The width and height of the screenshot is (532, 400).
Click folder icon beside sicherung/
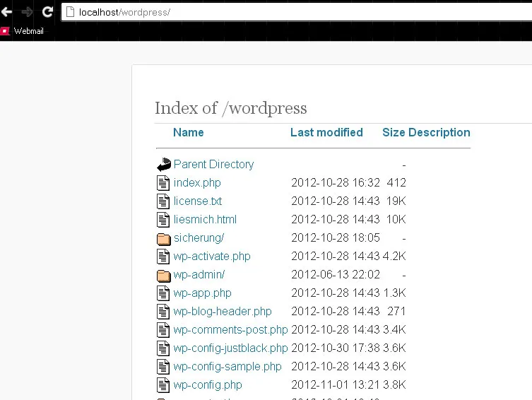click(163, 238)
